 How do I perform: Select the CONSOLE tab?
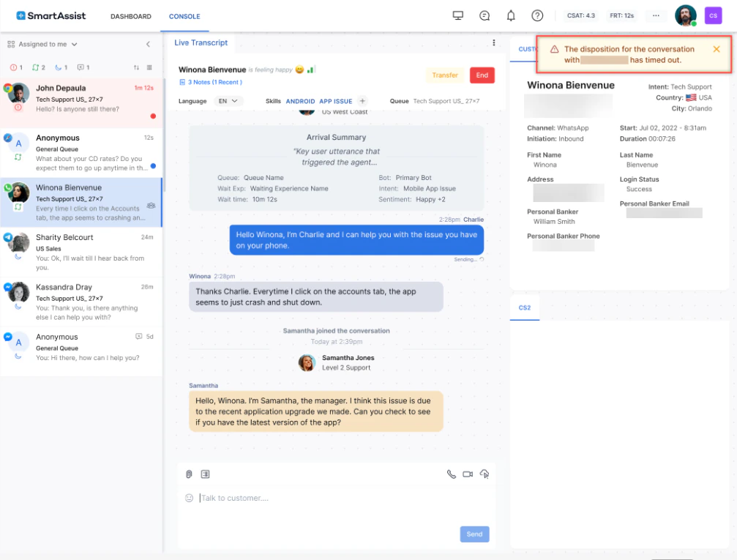pos(184,16)
